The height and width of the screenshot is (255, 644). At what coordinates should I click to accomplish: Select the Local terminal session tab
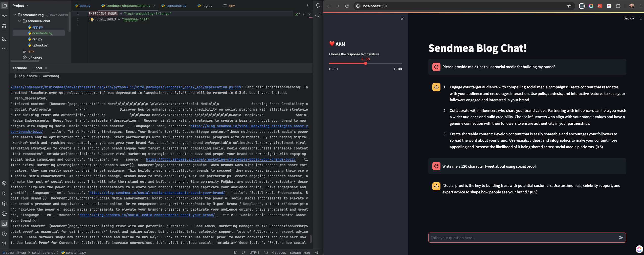[38, 68]
